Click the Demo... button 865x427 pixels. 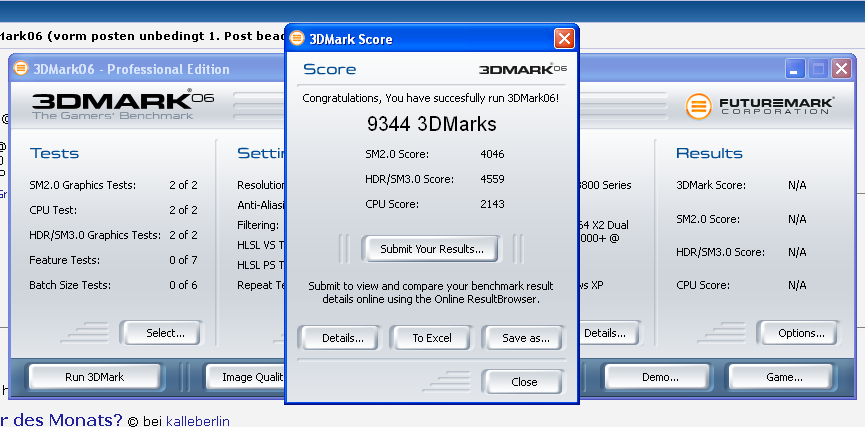point(658,377)
